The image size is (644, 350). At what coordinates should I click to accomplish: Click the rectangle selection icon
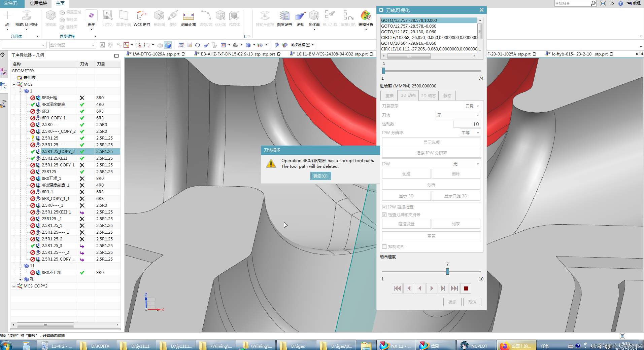click(147, 45)
